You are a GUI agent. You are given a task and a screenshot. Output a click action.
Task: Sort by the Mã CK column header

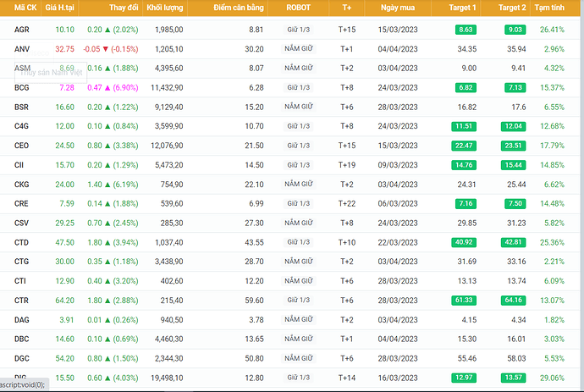25,8
